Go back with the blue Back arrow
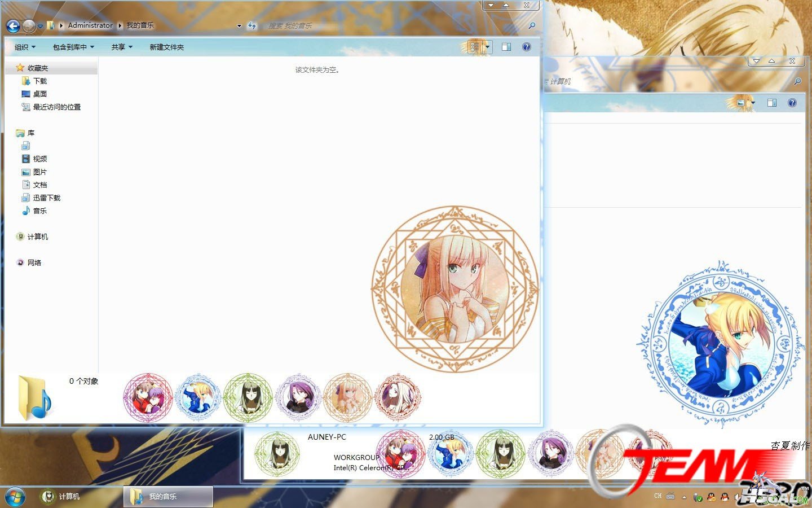 click(x=13, y=25)
